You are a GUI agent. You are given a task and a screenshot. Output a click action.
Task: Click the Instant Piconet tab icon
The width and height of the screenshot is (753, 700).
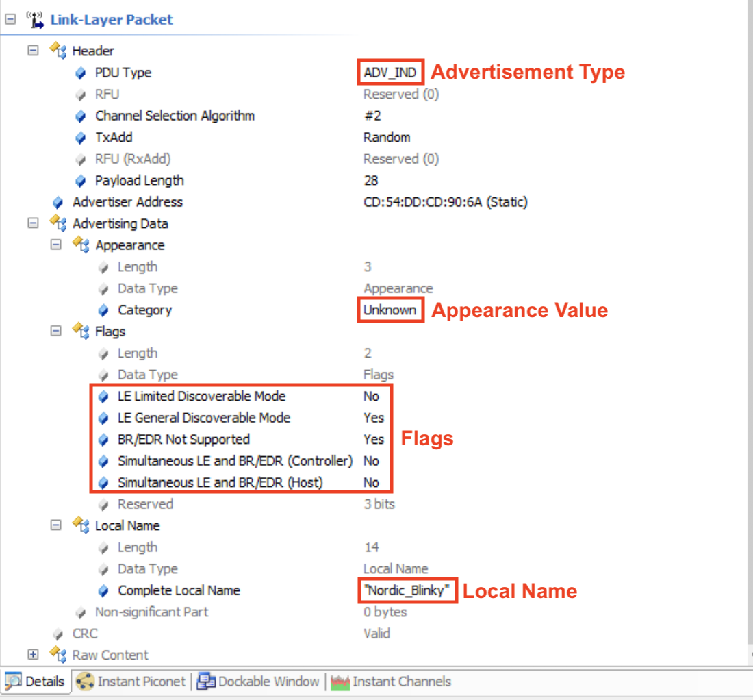pos(85,682)
